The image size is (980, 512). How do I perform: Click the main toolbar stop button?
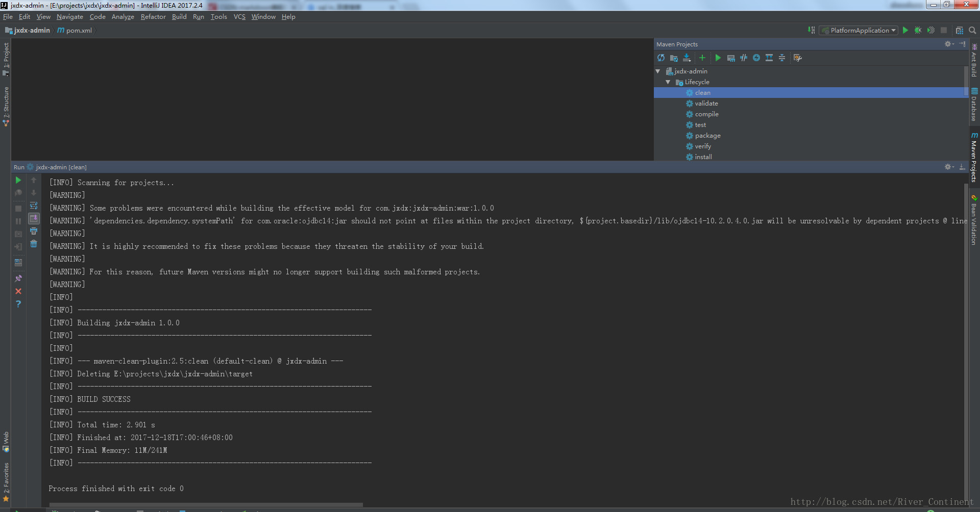(x=944, y=31)
